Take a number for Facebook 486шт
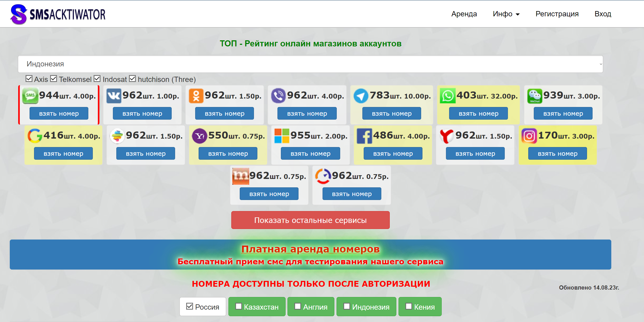The width and height of the screenshot is (644, 322). [x=393, y=154]
